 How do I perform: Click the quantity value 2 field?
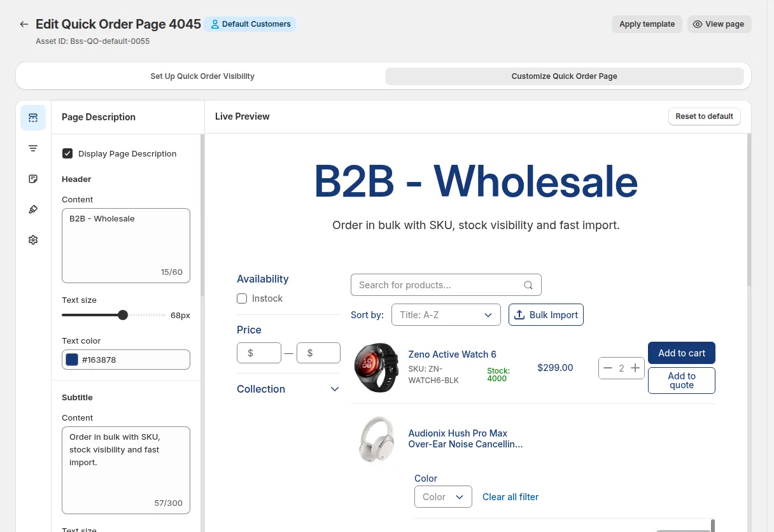point(621,368)
